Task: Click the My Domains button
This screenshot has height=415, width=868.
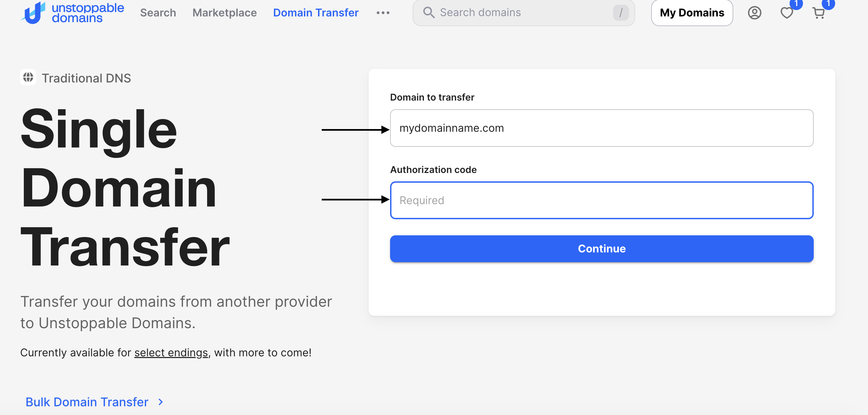Action: (692, 13)
